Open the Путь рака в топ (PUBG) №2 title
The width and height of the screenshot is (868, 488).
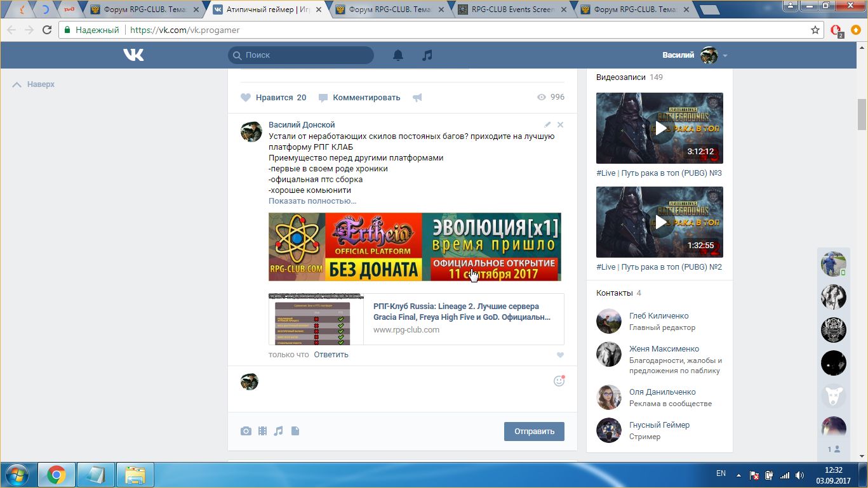[659, 267]
